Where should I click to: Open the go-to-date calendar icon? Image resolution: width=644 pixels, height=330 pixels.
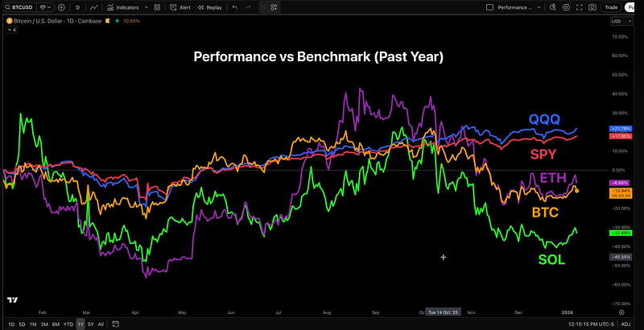click(x=115, y=324)
